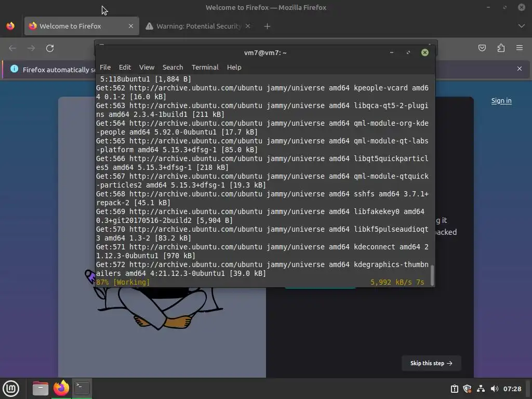This screenshot has height=399, width=532.
Task: Save page to Pocket
Action: (482, 48)
